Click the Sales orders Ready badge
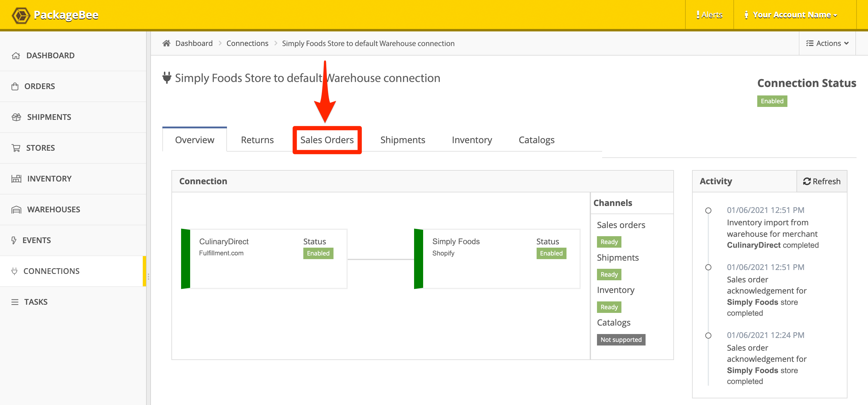This screenshot has height=405, width=868. tap(609, 242)
